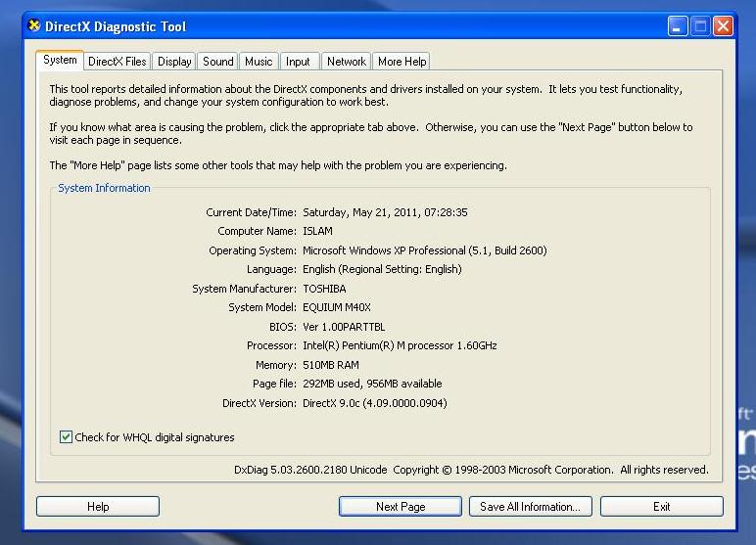
Task: Click the DirectX Diagnostic Tool window title
Action: [116, 26]
